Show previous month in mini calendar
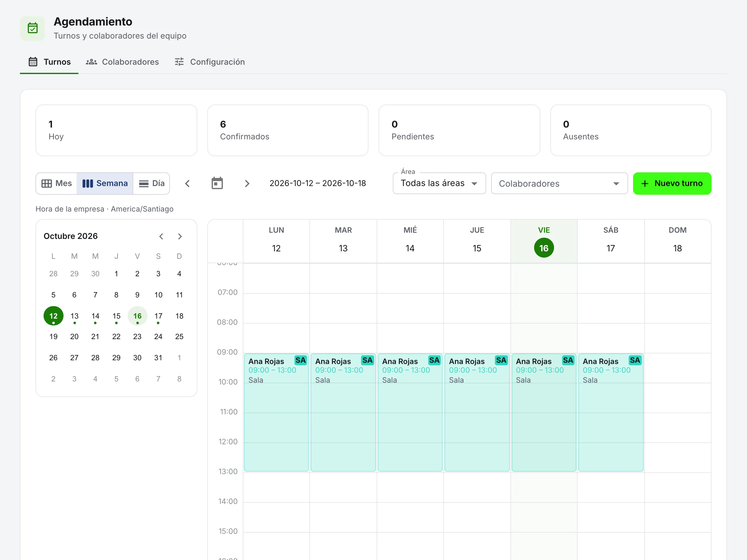The image size is (747, 560). click(161, 236)
